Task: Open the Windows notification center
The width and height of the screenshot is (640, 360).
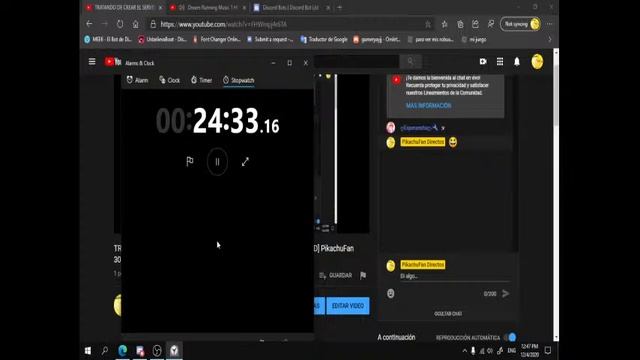Action: click(x=548, y=351)
